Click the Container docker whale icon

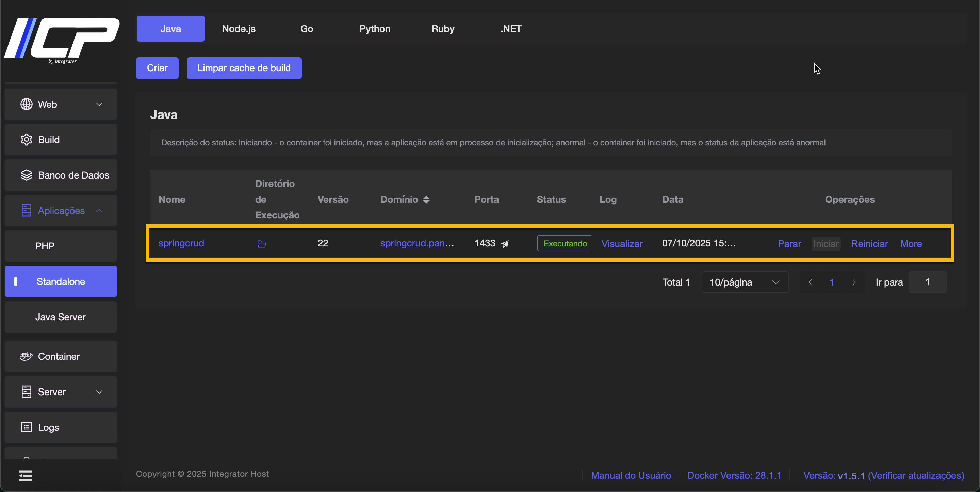coord(26,356)
